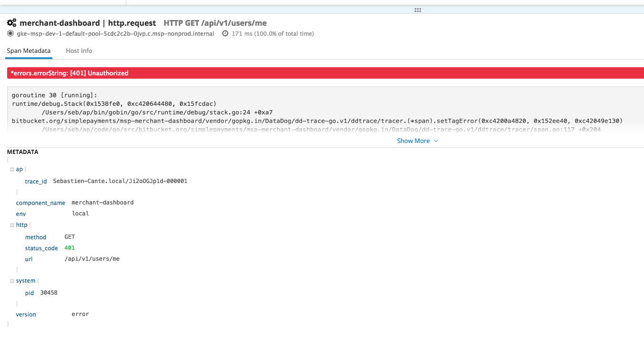Click the panel drag handle dots
The width and height of the screenshot is (644, 348).
click(x=418, y=10)
